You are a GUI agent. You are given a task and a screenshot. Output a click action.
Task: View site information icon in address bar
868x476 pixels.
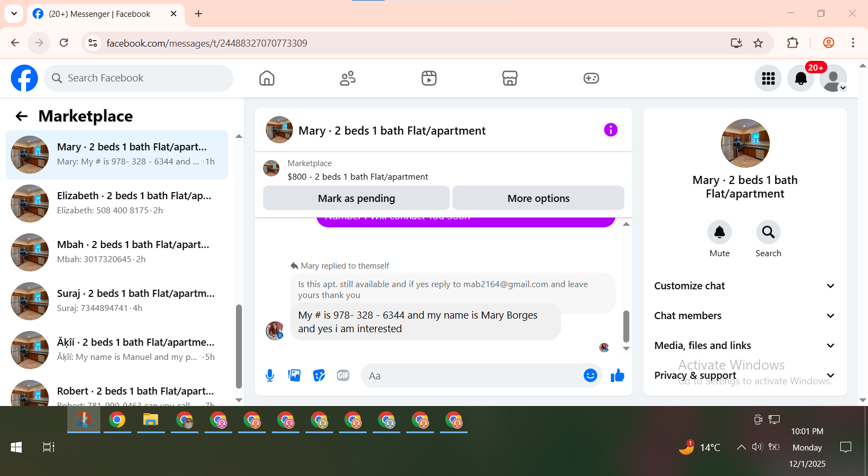93,43
